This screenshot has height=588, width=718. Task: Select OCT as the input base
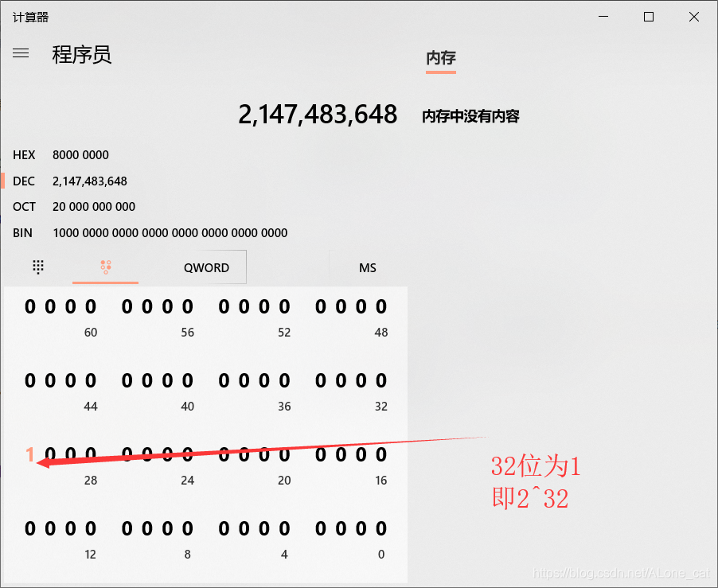pyautogui.click(x=24, y=207)
